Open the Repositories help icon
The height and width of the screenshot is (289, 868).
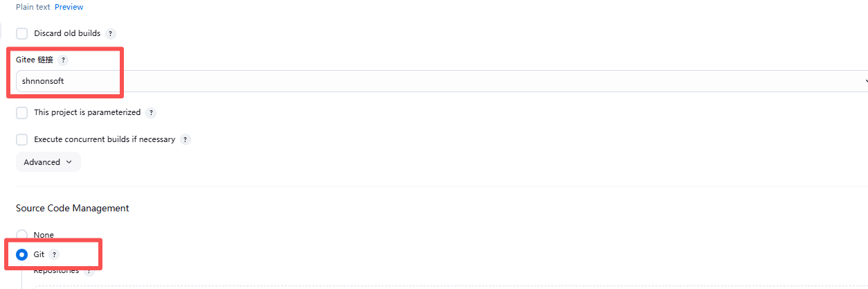[x=89, y=272]
